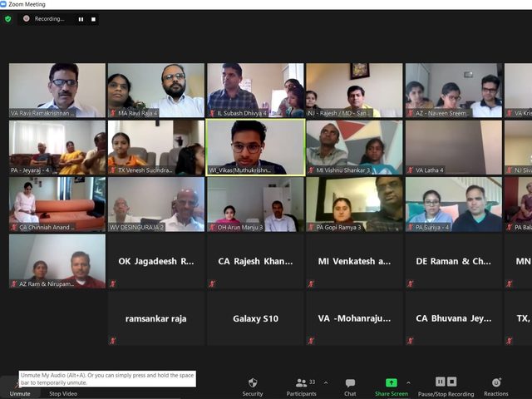This screenshot has height=399, width=532.
Task: Stop recording from top-left indicator
Action: [93, 19]
